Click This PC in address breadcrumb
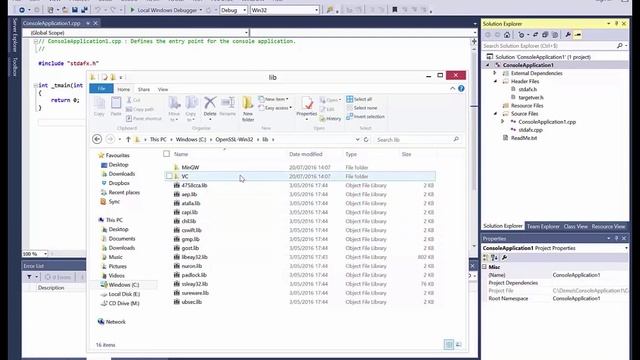This screenshot has width=640, height=360. [158, 140]
